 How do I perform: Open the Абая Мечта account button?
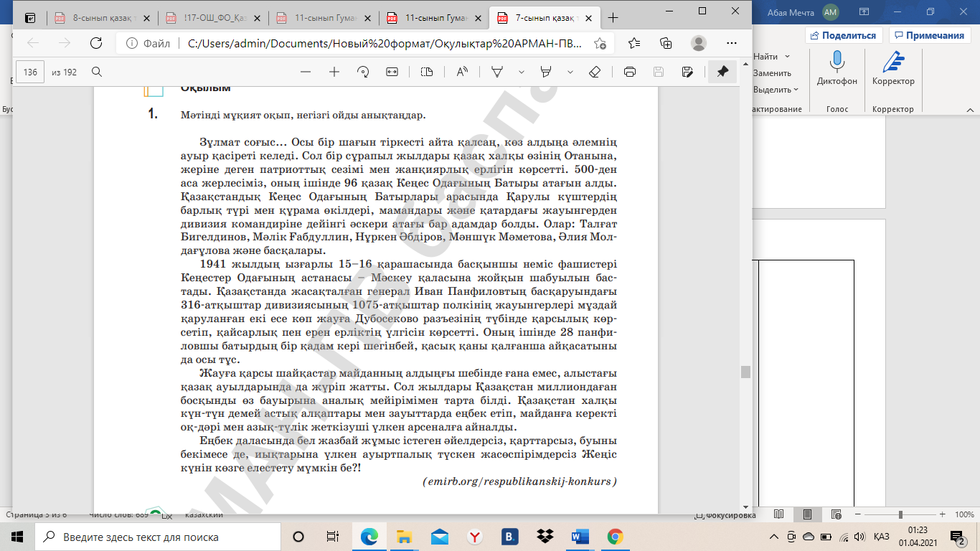pos(804,11)
